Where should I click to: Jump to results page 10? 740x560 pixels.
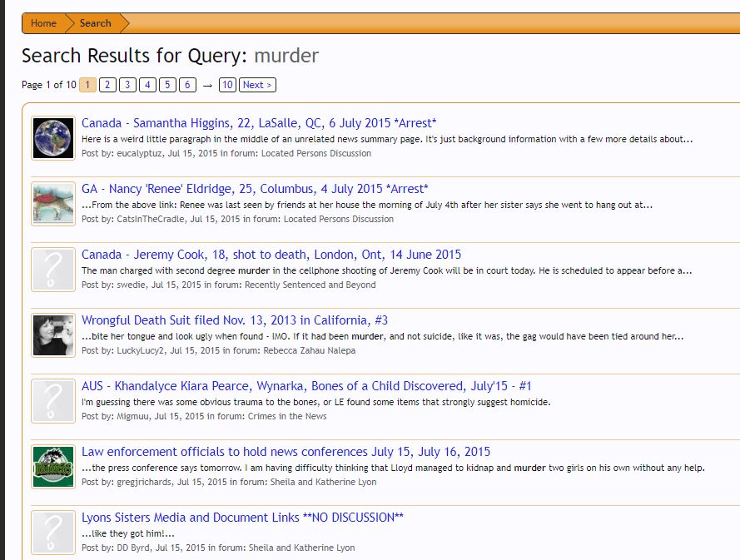227,85
